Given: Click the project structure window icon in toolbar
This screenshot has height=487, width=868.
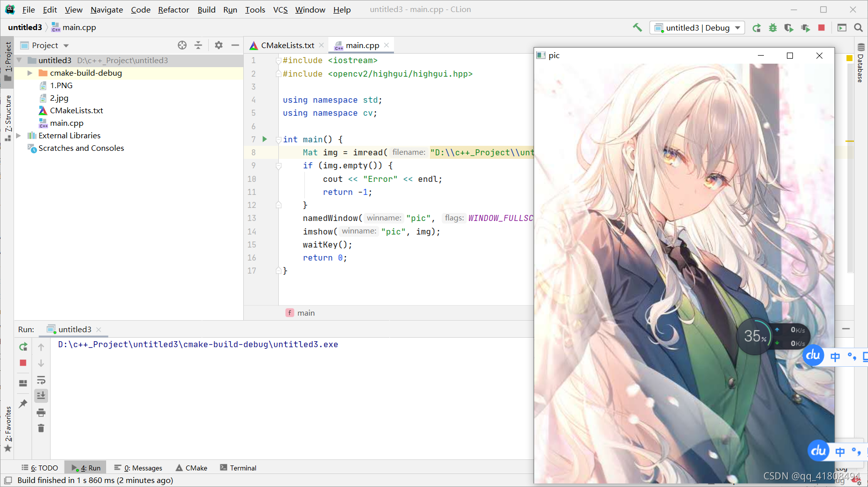Looking at the screenshot, I should [x=842, y=28].
